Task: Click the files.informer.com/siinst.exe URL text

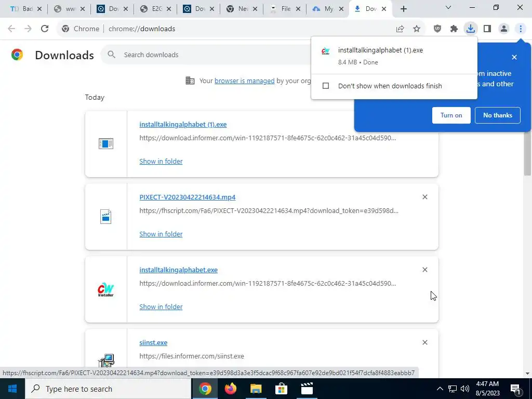Action: tap(192, 356)
